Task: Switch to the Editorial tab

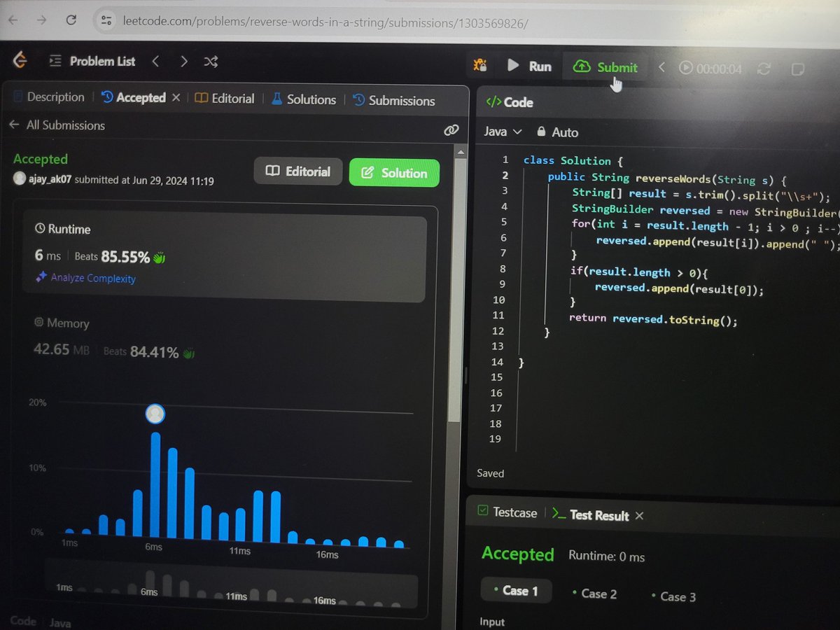Action: (x=225, y=99)
